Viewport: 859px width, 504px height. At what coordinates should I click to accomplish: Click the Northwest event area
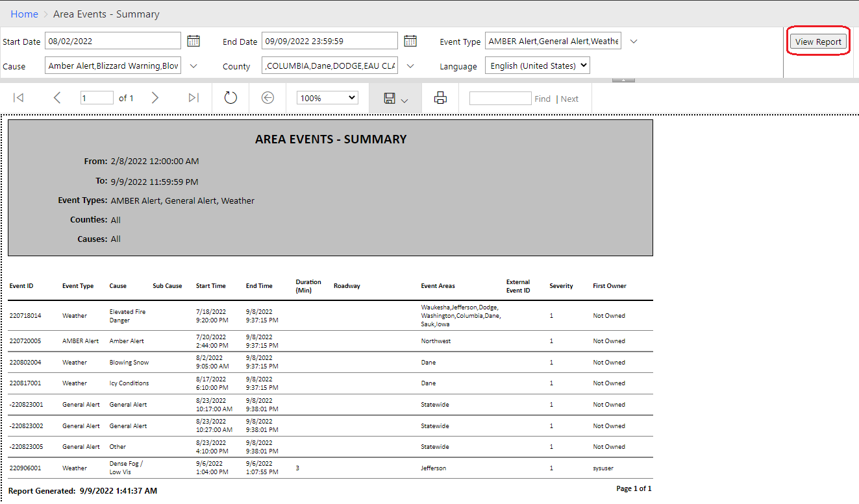pos(436,341)
